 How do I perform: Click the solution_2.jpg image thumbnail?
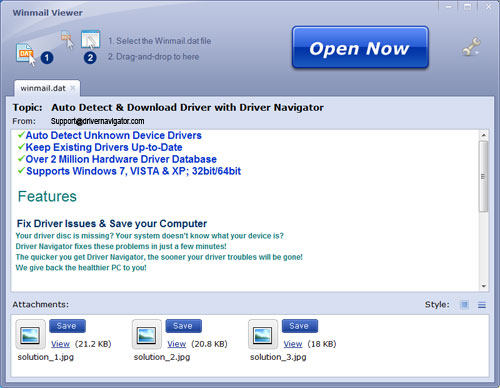tap(147, 334)
